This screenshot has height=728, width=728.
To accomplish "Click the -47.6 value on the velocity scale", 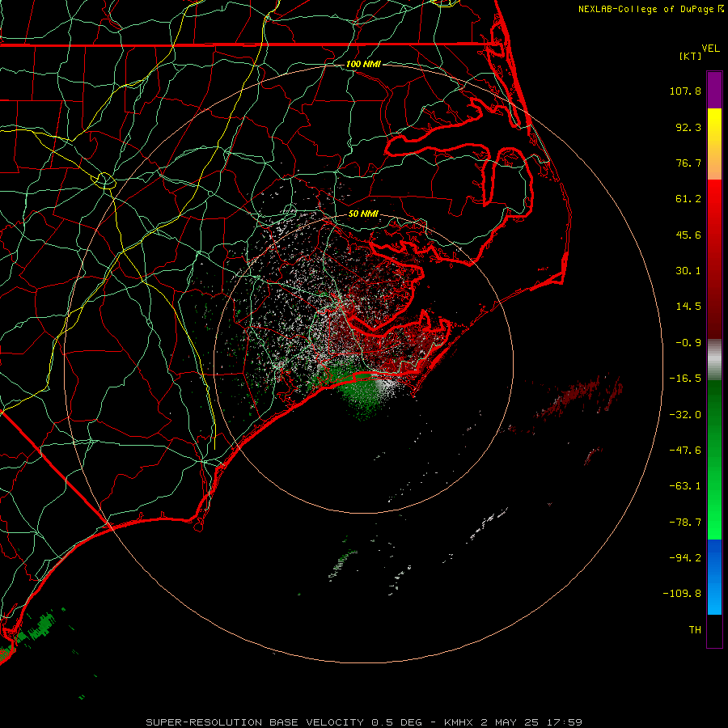I will 685,451.
